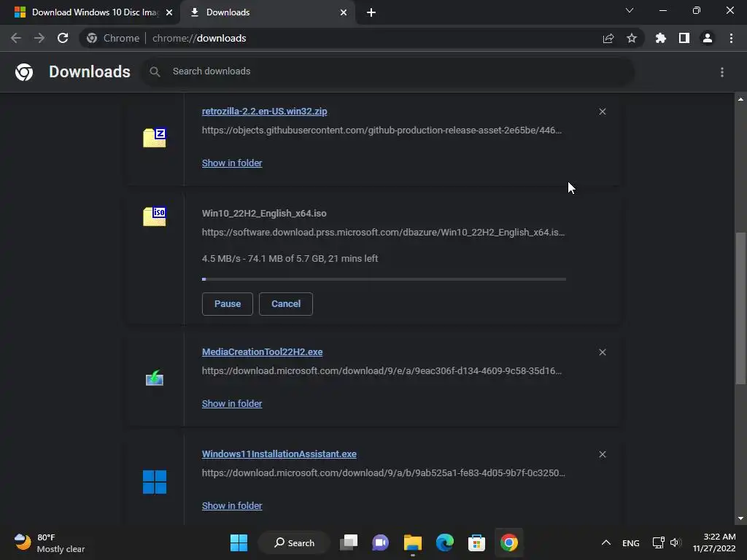Open Windows11InstallationAssistant.exe file link
The image size is (747, 560).
point(279,454)
